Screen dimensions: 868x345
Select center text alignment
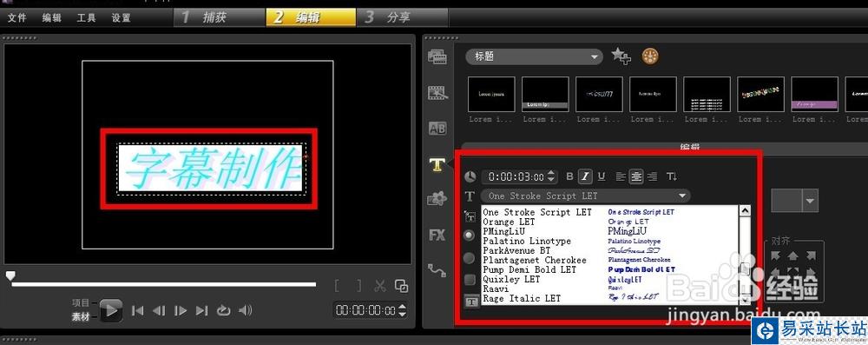[636, 177]
